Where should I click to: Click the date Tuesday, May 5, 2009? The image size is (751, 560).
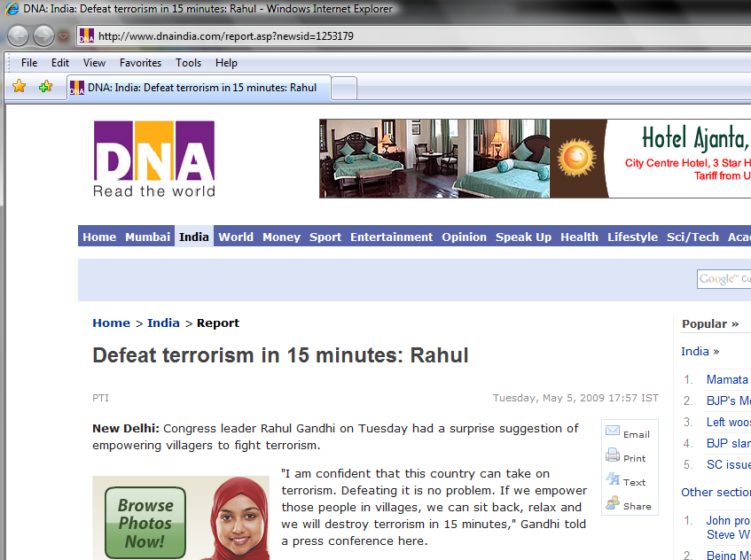pyautogui.click(x=575, y=398)
